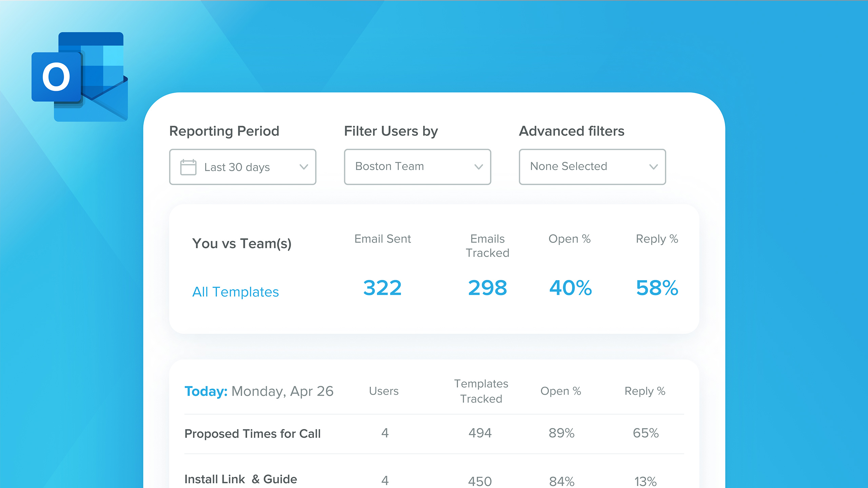Image resolution: width=868 pixels, height=488 pixels.
Task: Click the Today: Monday, Apr 26 heading
Action: pyautogui.click(x=259, y=391)
